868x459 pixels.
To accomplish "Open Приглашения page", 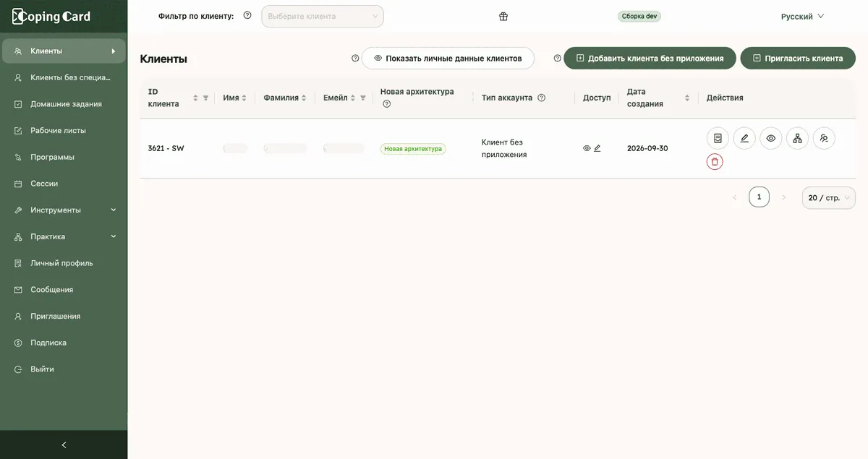I will click(64, 316).
